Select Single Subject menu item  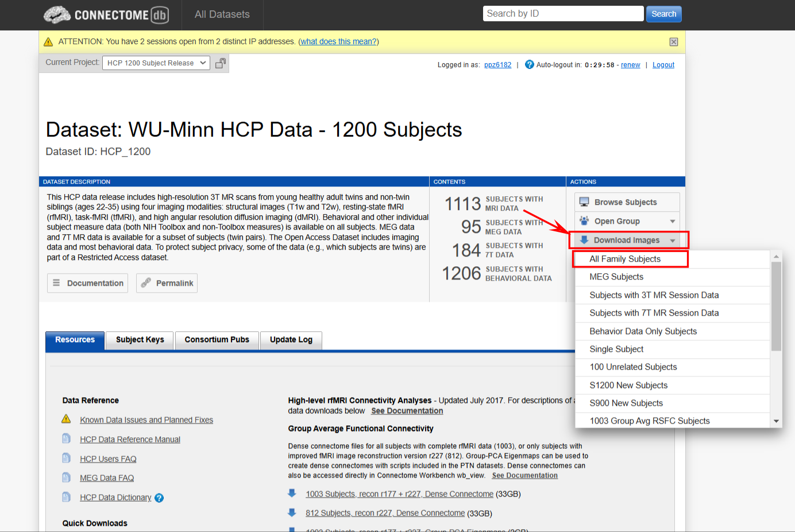pyautogui.click(x=672, y=349)
